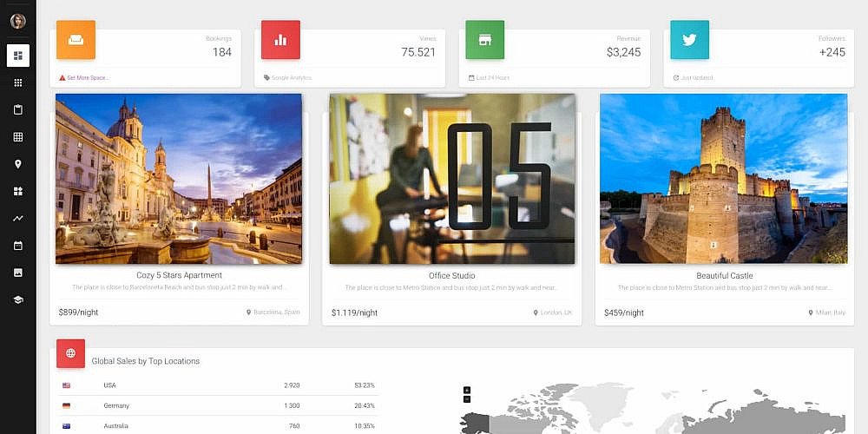This screenshot has width=868, height=434.
Task: Zoom out on the world map
Action: (x=467, y=399)
